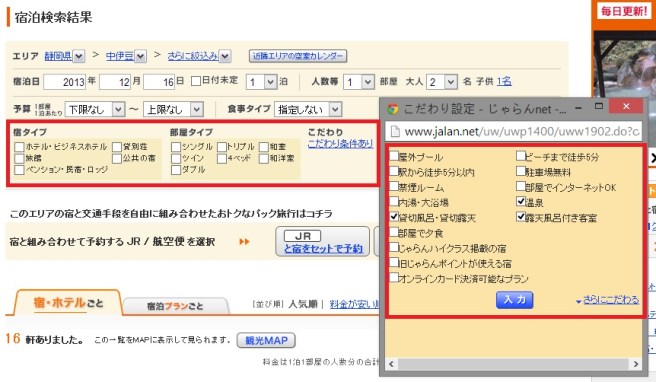656x382 pixels.
Task: Check 禁煙ルーム option
Action: [x=394, y=186]
